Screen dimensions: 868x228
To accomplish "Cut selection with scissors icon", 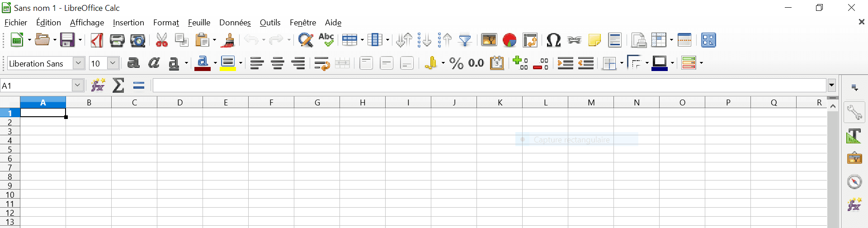I will click(x=161, y=40).
